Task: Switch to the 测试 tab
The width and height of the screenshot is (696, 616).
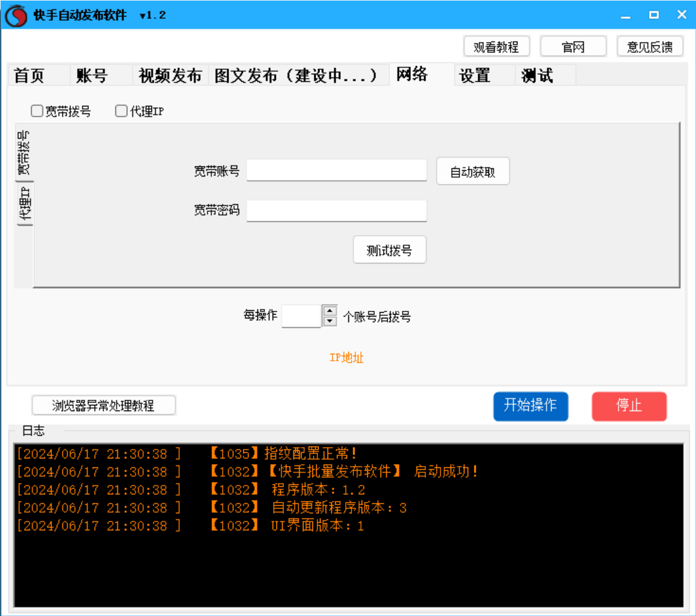Action: pyautogui.click(x=546, y=76)
